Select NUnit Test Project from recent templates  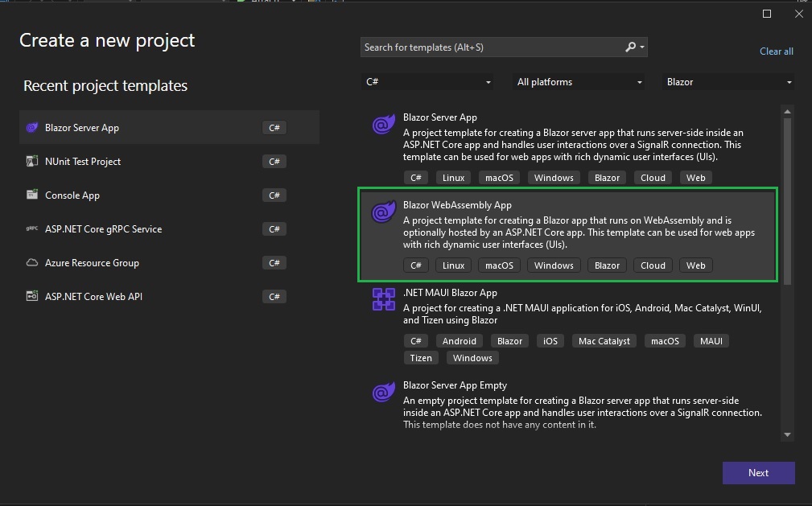[169, 161]
